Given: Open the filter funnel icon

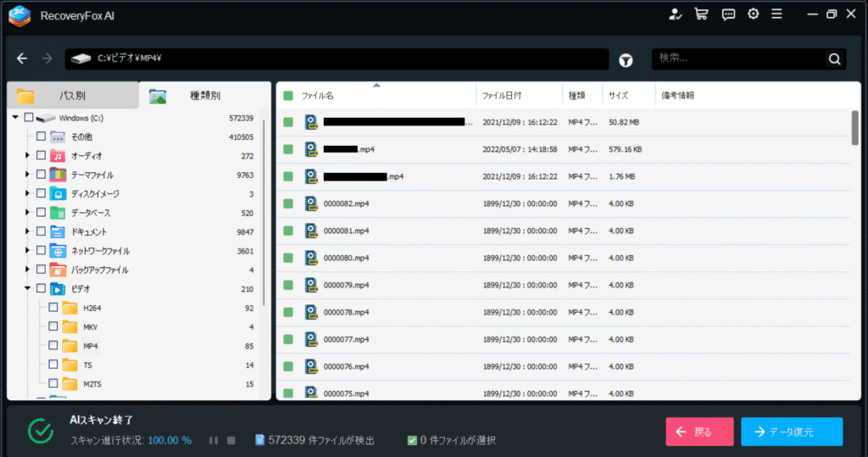Looking at the screenshot, I should click(x=626, y=60).
